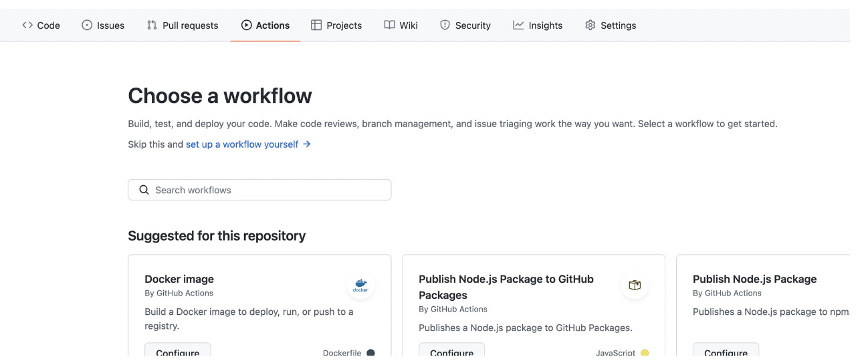Screen dimensions: 868x361
Task: Open repository Settings tab
Action: 611,25
